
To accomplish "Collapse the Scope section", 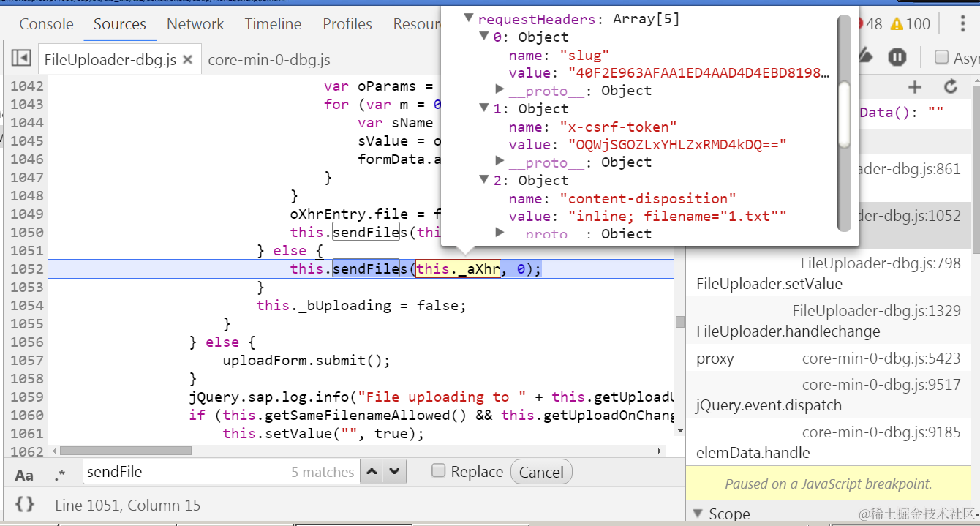I will 697,514.
